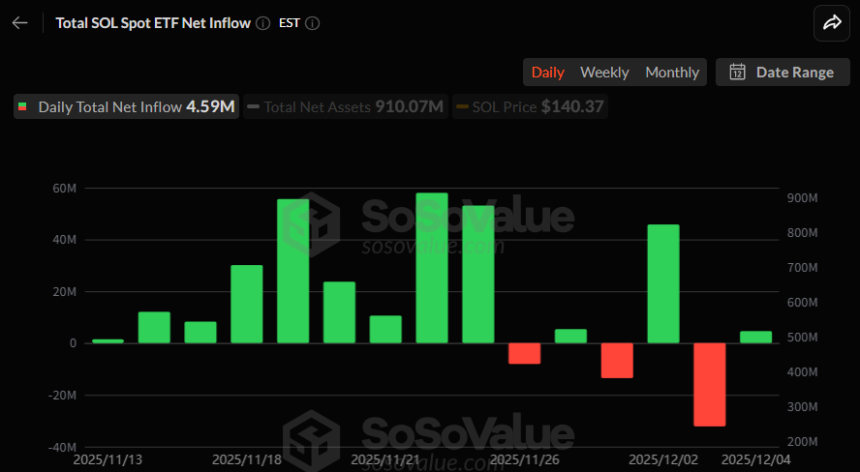Select the largest red outflow bar
The image size is (860, 472).
pos(709,384)
